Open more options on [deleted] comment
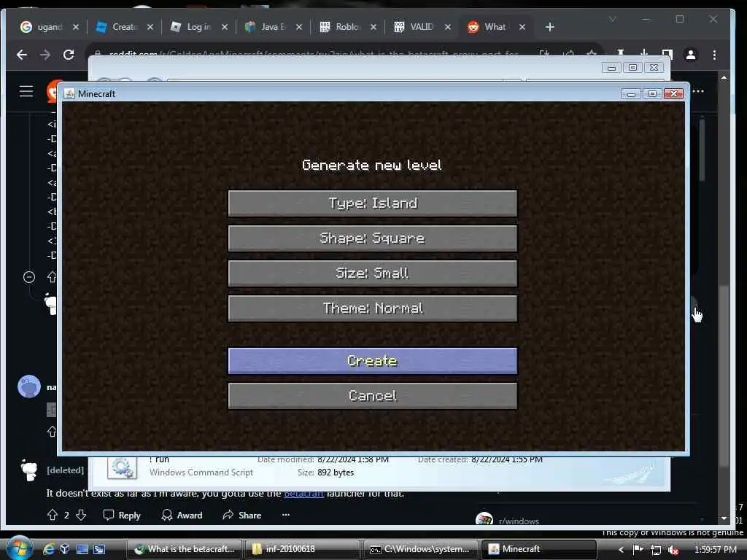 tap(286, 515)
